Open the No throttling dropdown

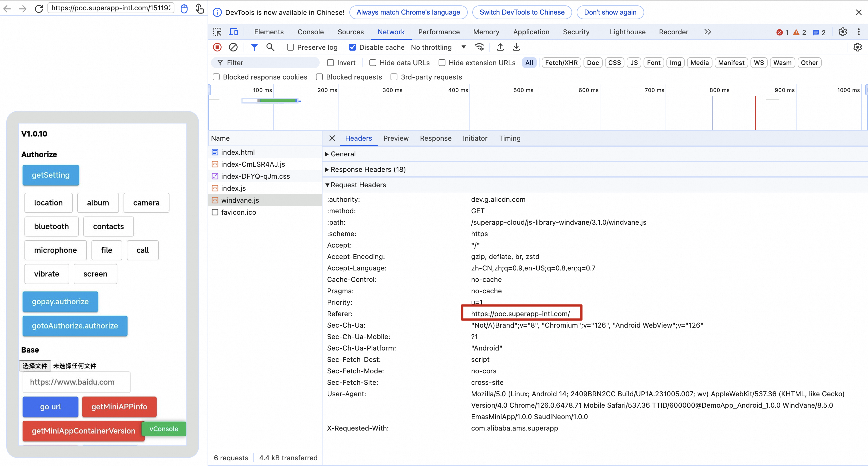tap(438, 47)
